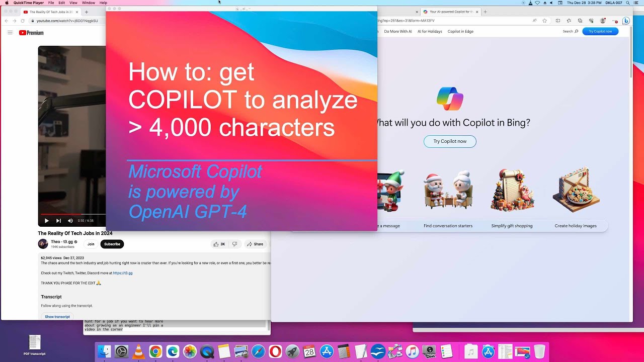The height and width of the screenshot is (362, 644).
Task: Launch Opera browser from the Dock
Action: click(x=275, y=351)
